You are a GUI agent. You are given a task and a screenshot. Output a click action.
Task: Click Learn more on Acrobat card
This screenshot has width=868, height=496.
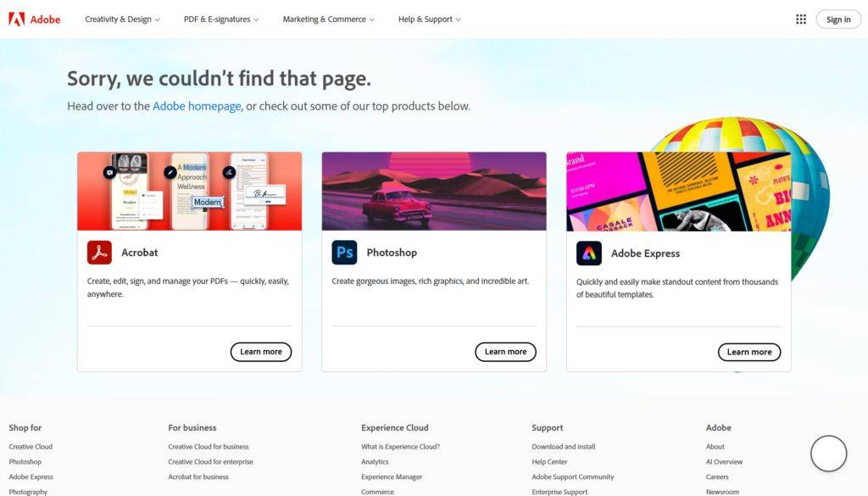261,352
